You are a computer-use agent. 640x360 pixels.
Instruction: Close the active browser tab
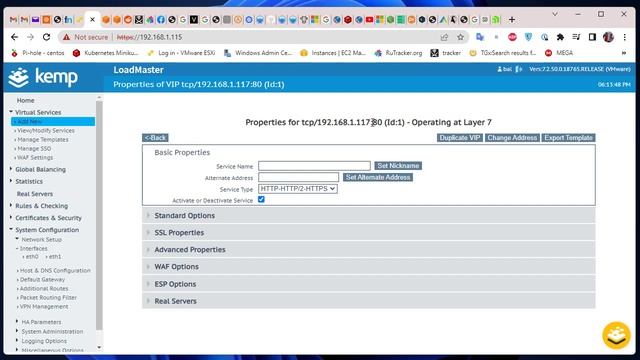click(92, 20)
